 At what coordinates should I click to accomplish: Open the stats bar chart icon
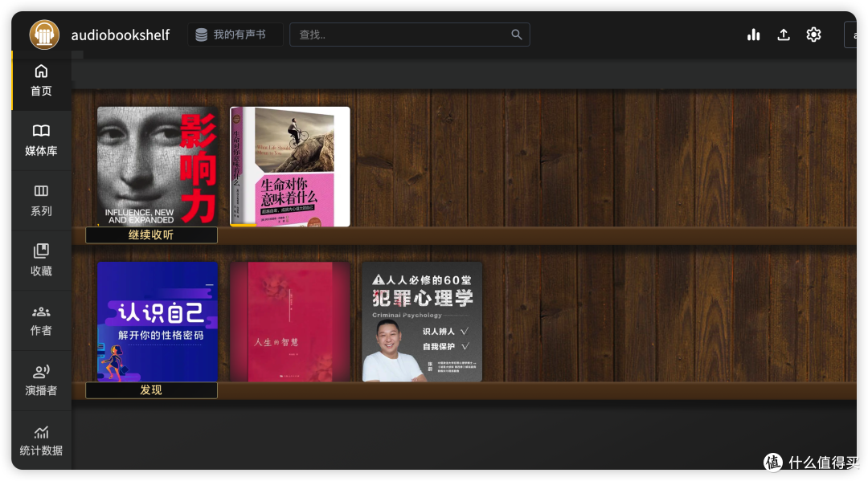pos(753,35)
